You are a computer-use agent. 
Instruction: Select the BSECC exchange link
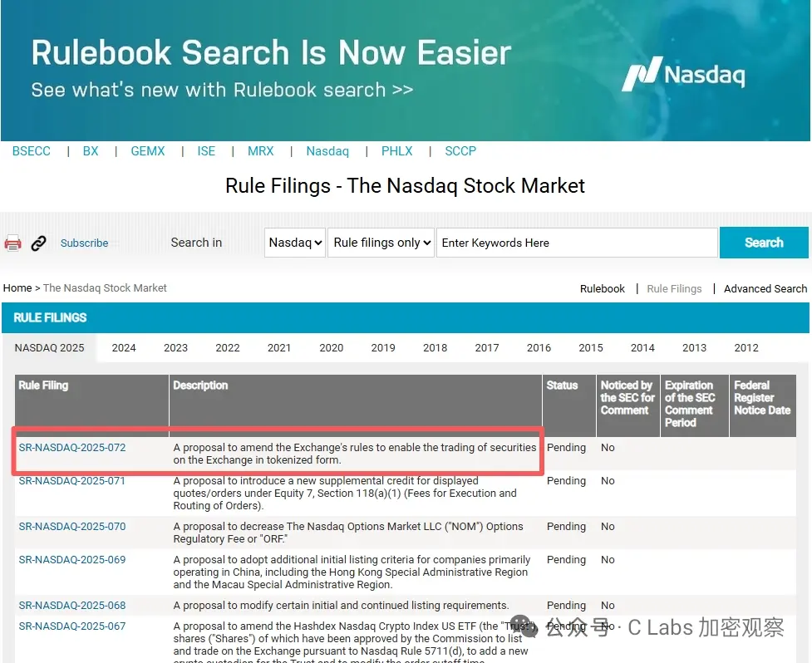32,151
